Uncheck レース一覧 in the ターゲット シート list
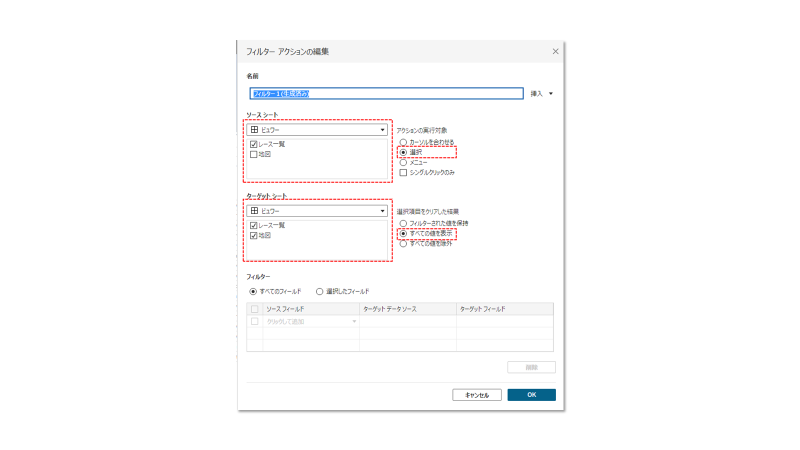800x450 pixels. pyautogui.click(x=254, y=226)
